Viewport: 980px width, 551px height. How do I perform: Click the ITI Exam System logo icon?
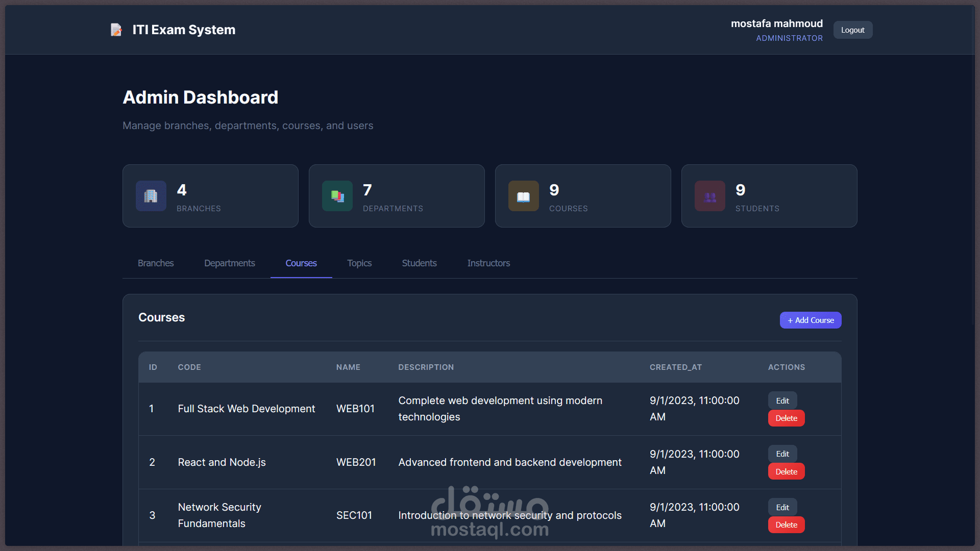coord(116,30)
